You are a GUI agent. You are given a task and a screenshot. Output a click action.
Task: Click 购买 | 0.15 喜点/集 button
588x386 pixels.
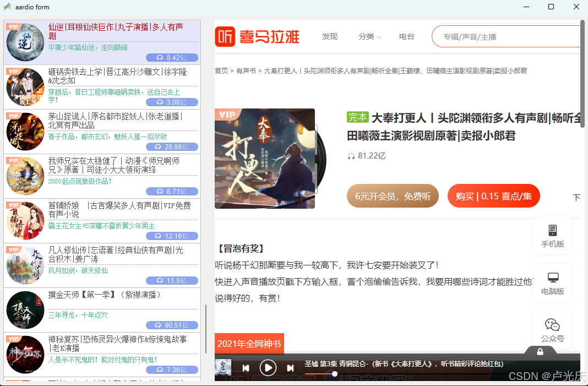coord(493,196)
